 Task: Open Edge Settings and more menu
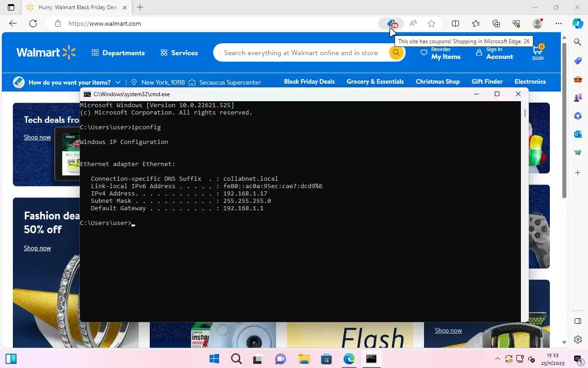coord(558,23)
